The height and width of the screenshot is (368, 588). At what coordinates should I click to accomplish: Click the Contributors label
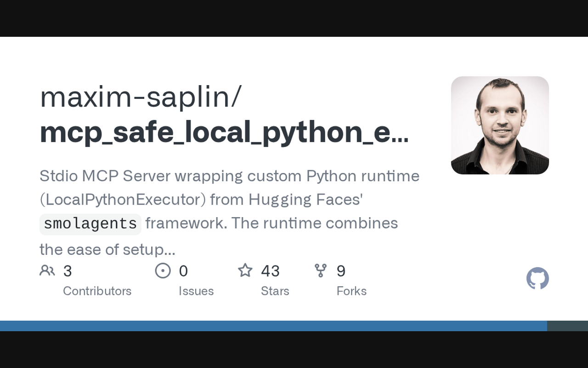[x=97, y=291]
